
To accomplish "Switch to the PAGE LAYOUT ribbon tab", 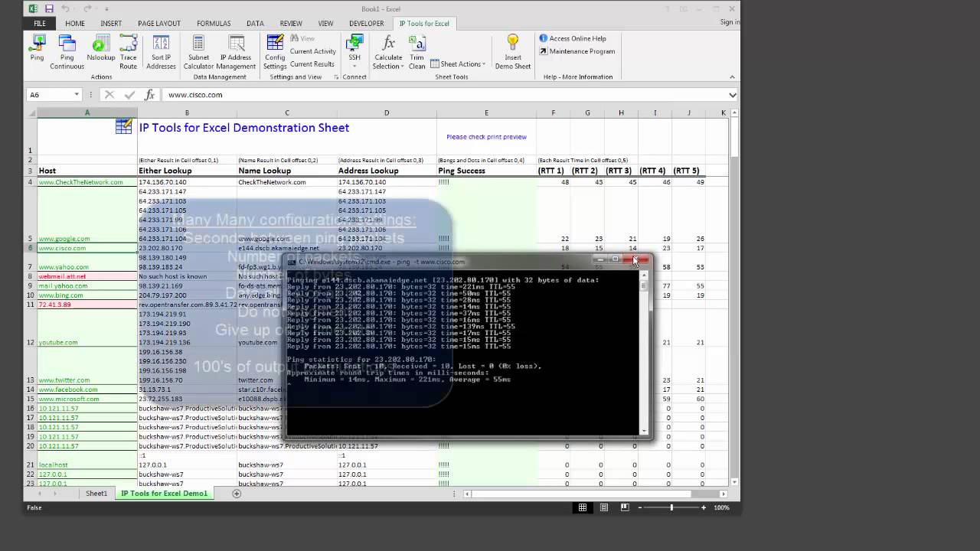I will point(159,24).
